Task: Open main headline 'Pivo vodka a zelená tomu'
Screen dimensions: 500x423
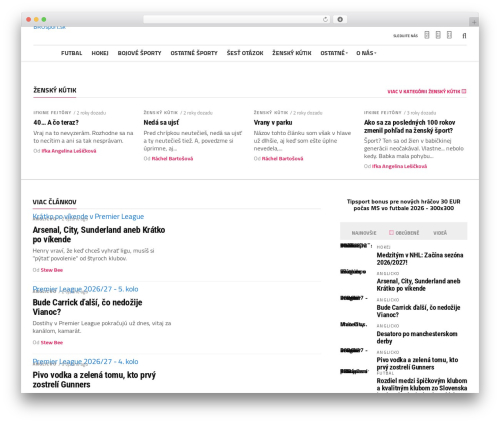Action: point(94,380)
